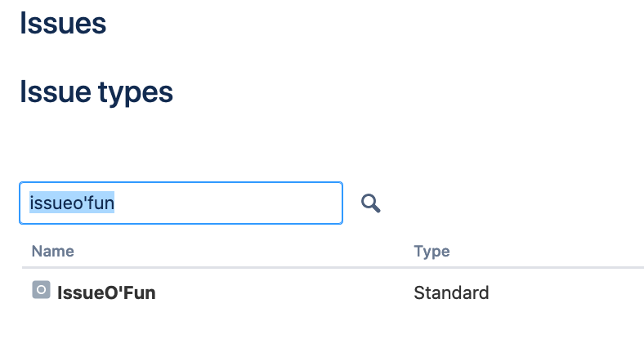The width and height of the screenshot is (644, 348).
Task: Click the "Name" header label
Action: pyautogui.click(x=53, y=251)
